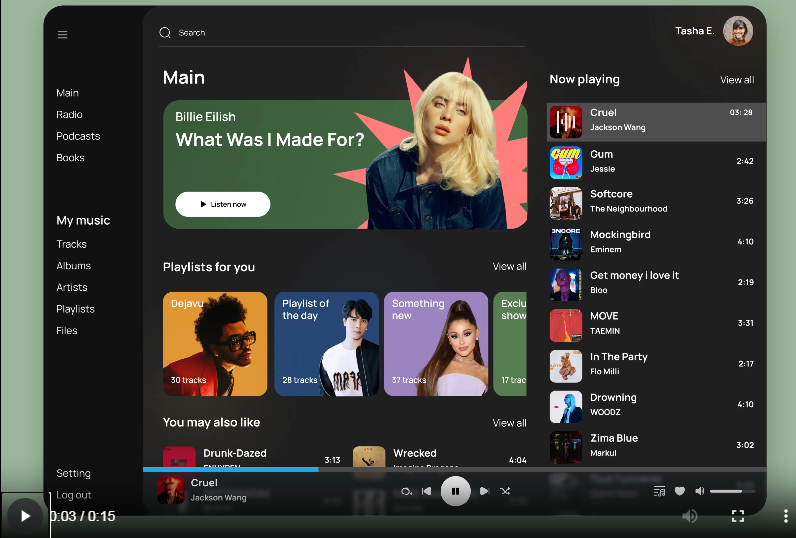
Task: Open Setting in the sidebar
Action: (x=74, y=473)
